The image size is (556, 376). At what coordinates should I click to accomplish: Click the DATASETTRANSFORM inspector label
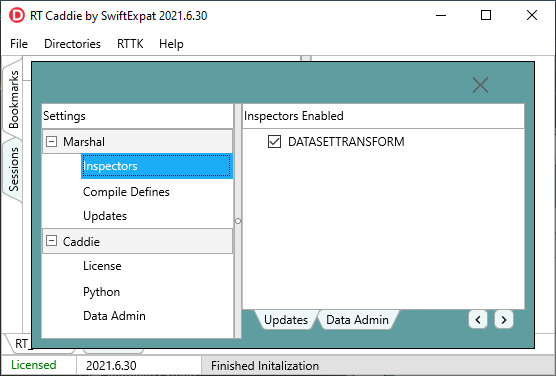coord(346,142)
